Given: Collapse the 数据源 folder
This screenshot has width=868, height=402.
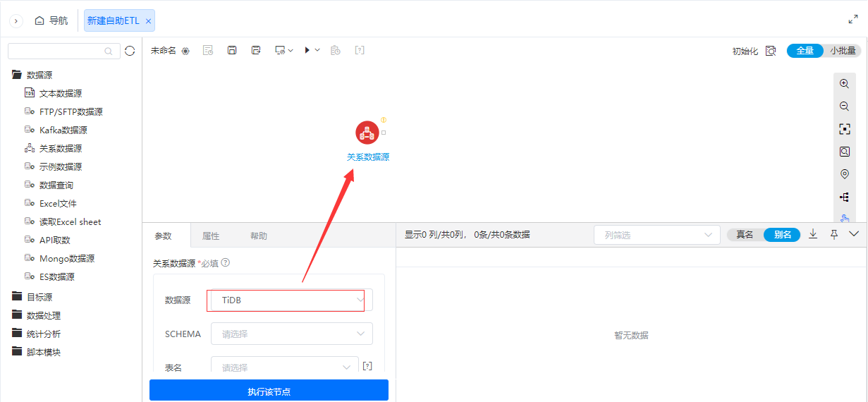Looking at the screenshot, I should pos(32,75).
